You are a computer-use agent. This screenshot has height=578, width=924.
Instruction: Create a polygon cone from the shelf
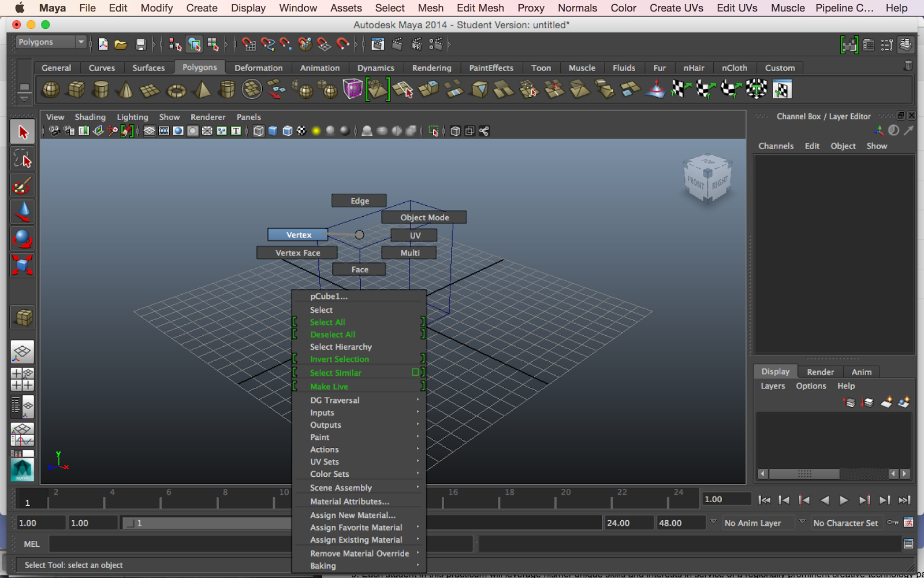point(125,90)
